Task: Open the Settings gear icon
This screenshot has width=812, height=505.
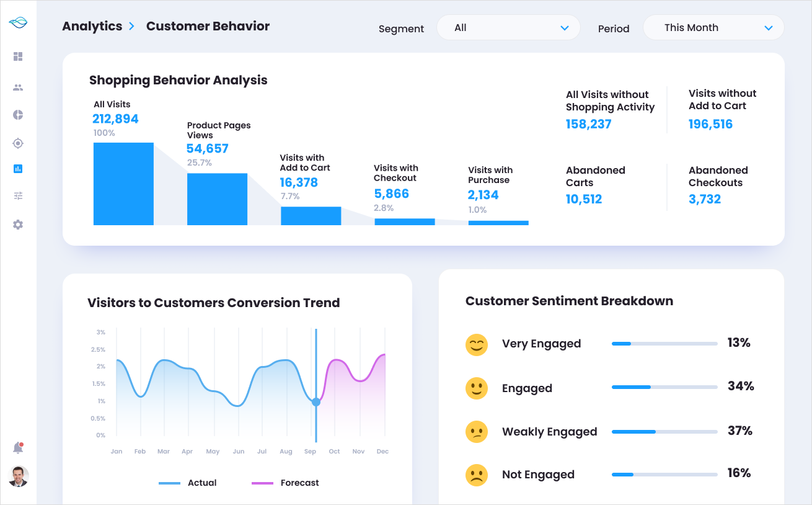Action: tap(18, 225)
